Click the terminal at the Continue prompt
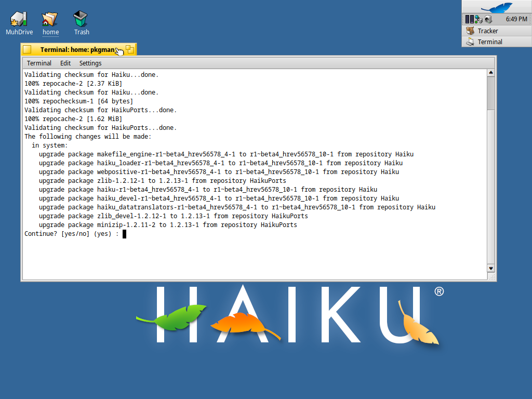The image size is (532, 399). [x=124, y=234]
